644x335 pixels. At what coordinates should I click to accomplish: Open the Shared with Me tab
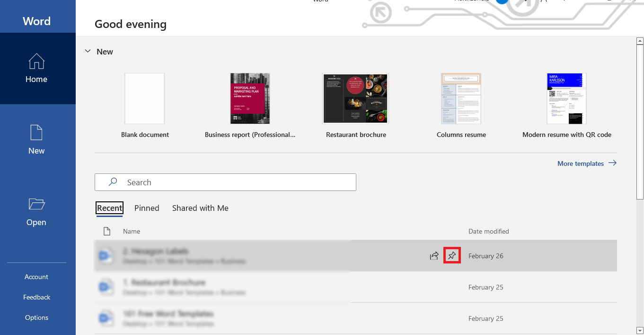(x=200, y=208)
